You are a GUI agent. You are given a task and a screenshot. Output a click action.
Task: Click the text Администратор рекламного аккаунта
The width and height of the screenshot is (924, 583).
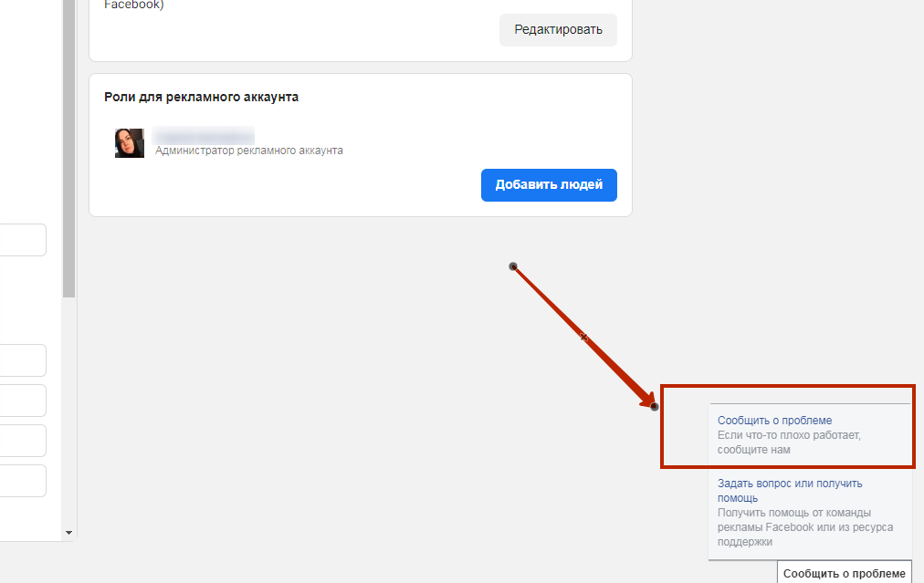(248, 151)
